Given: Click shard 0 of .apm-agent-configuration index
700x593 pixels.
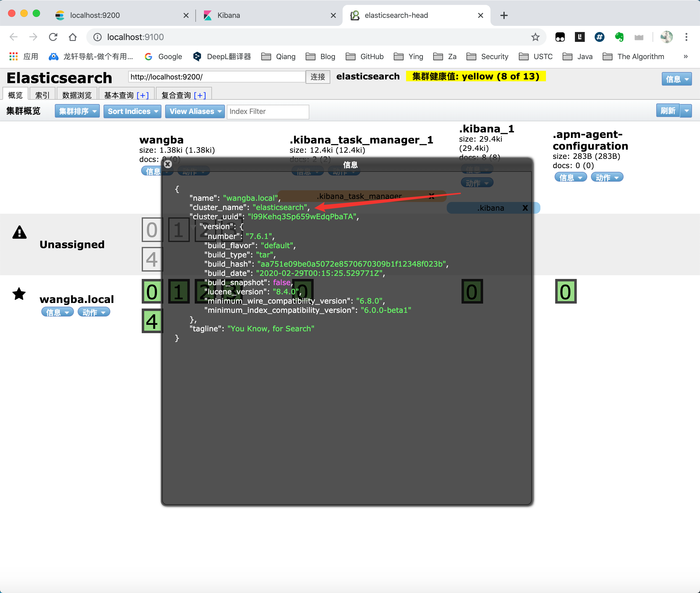Looking at the screenshot, I should point(565,292).
